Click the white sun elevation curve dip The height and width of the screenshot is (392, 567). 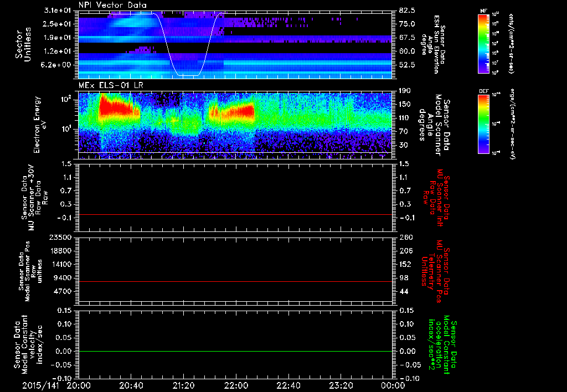point(187,75)
